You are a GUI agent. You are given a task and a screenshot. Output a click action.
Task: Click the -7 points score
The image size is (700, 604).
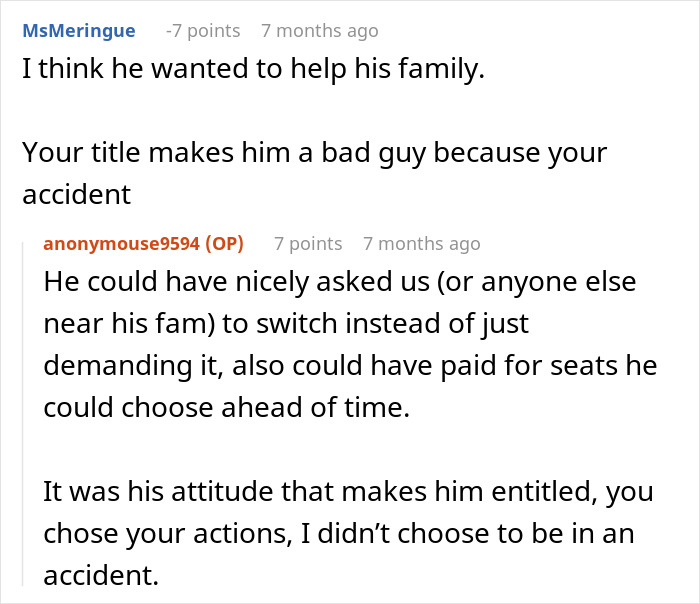click(202, 31)
